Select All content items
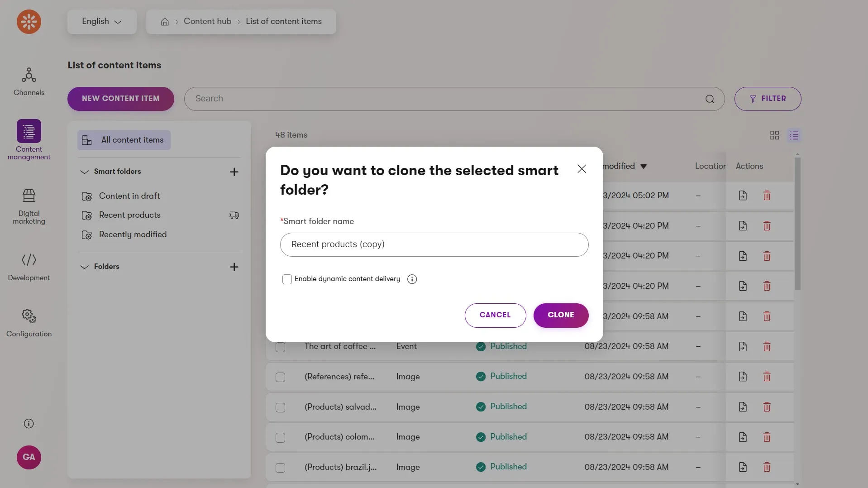The height and width of the screenshot is (488, 868). coord(124,140)
